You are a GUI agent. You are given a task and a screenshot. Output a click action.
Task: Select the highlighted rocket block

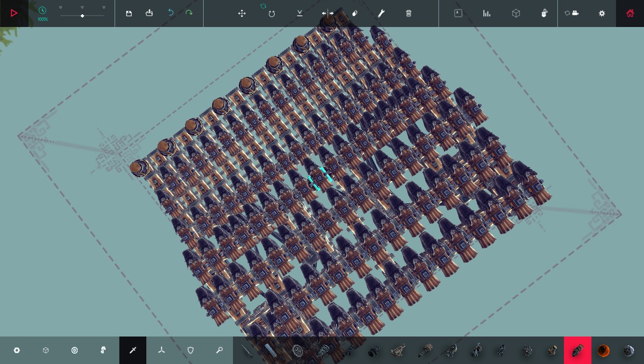pos(577,350)
